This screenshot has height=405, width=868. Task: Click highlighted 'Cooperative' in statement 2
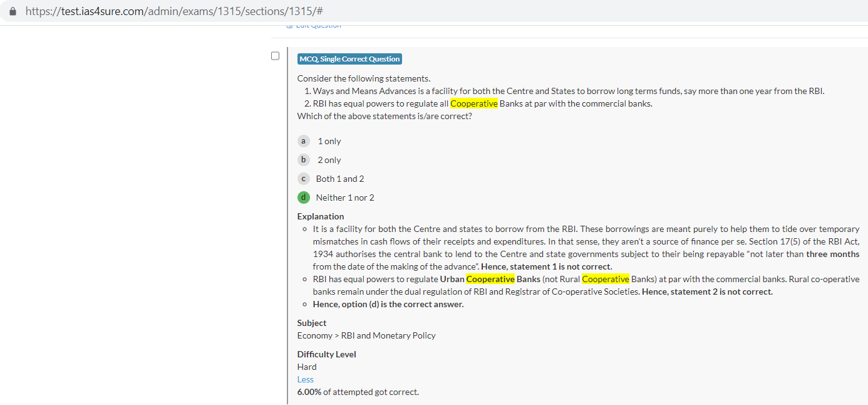(474, 103)
